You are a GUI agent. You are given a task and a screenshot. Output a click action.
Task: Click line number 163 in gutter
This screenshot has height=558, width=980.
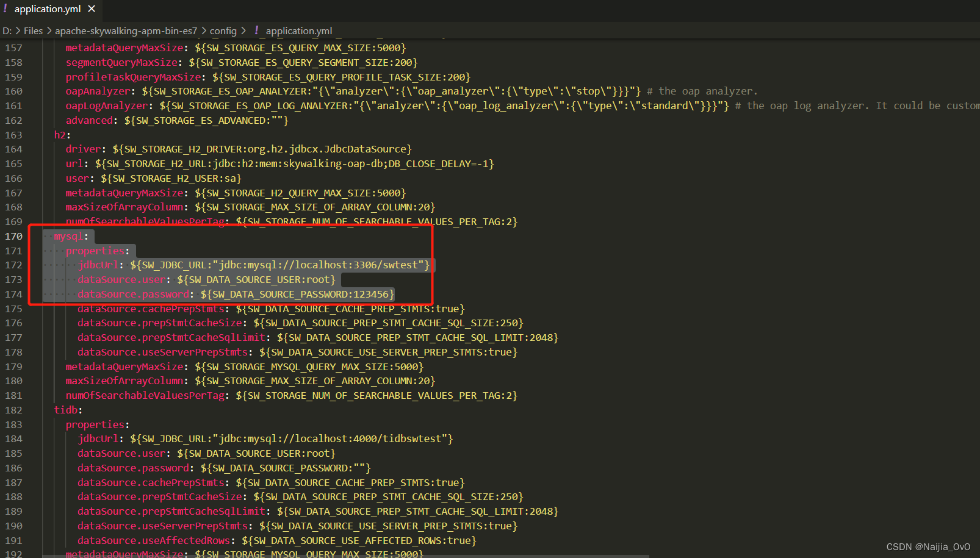[x=13, y=135]
